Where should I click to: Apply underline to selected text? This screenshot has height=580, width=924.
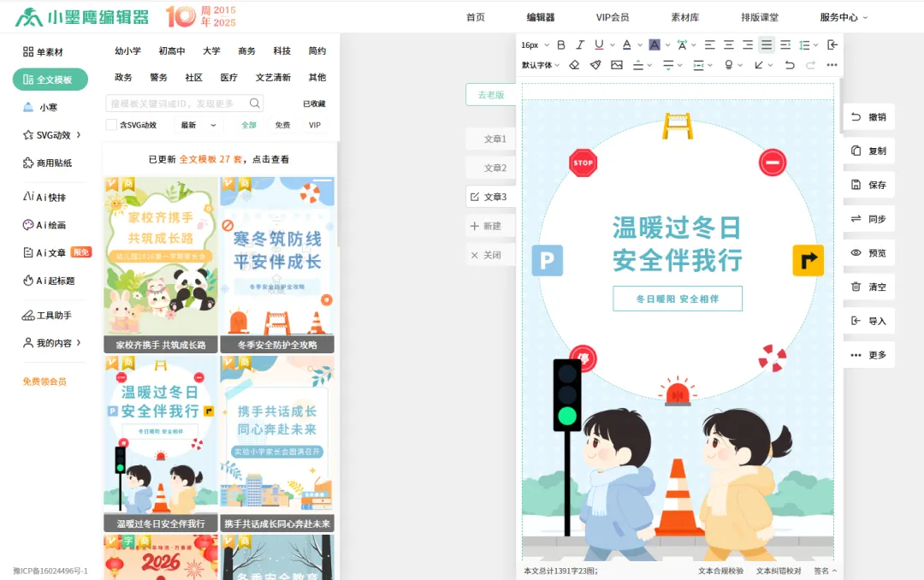[x=599, y=44]
